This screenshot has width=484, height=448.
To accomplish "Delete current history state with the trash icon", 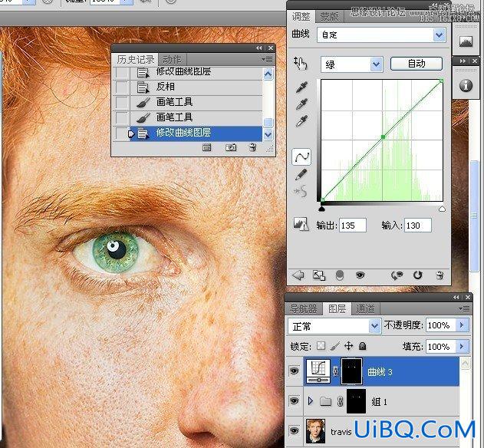I will click(252, 147).
